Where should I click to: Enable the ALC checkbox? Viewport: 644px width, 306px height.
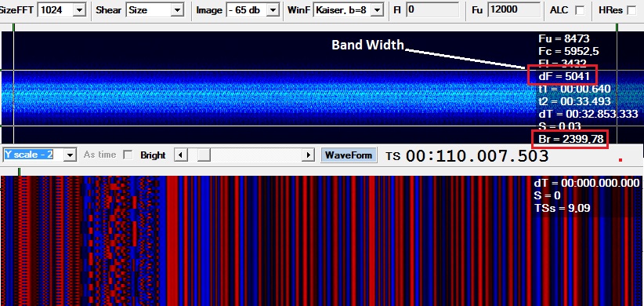tap(580, 11)
